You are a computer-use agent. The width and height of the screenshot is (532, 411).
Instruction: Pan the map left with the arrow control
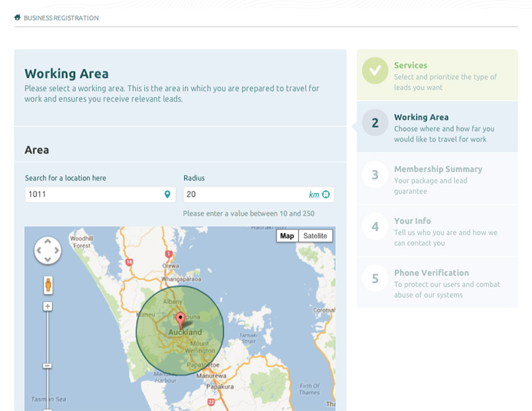coord(39,250)
